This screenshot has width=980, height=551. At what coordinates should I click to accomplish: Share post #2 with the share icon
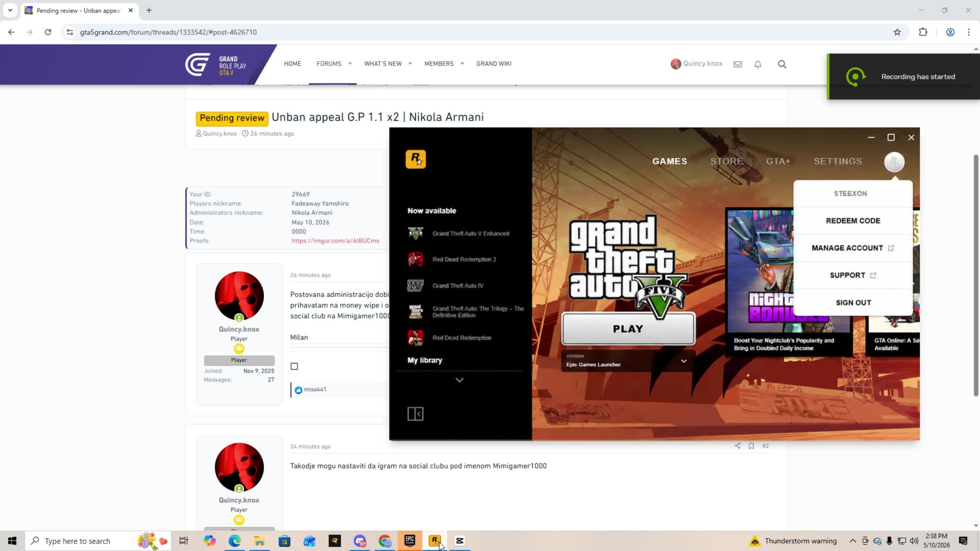coord(738,446)
